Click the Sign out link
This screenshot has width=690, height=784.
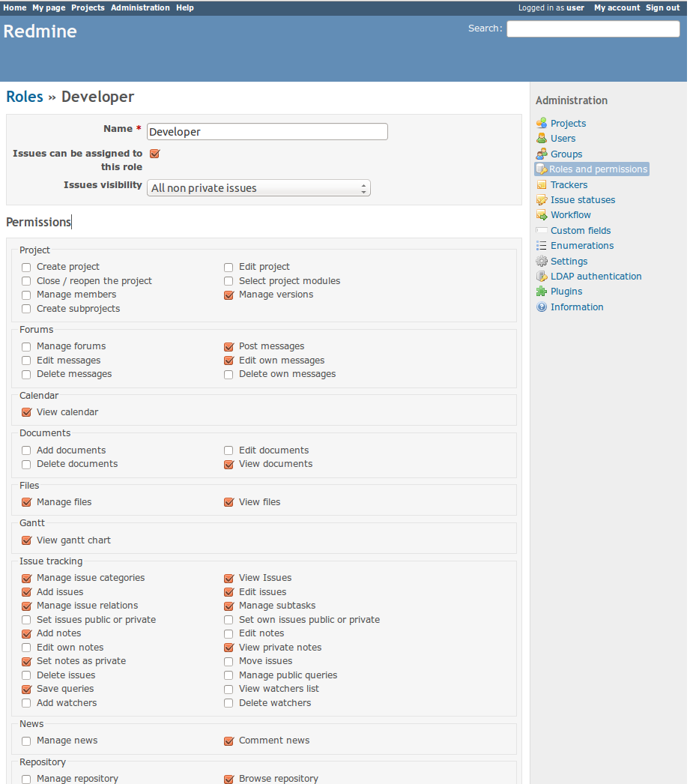(x=662, y=7)
